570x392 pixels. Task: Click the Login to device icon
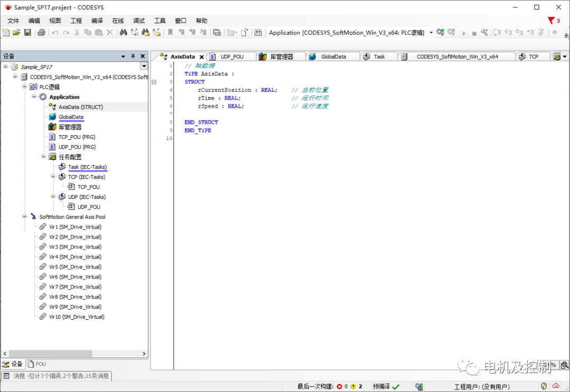coord(440,33)
